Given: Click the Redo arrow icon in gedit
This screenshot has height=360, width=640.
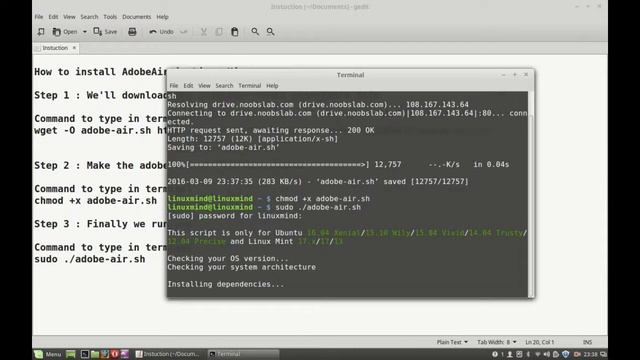Looking at the screenshot, I should click(184, 31).
